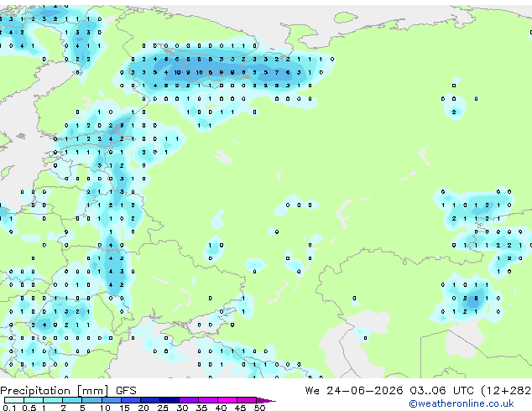Pick the 20–25 mm dark blue legend box

click(x=149, y=400)
